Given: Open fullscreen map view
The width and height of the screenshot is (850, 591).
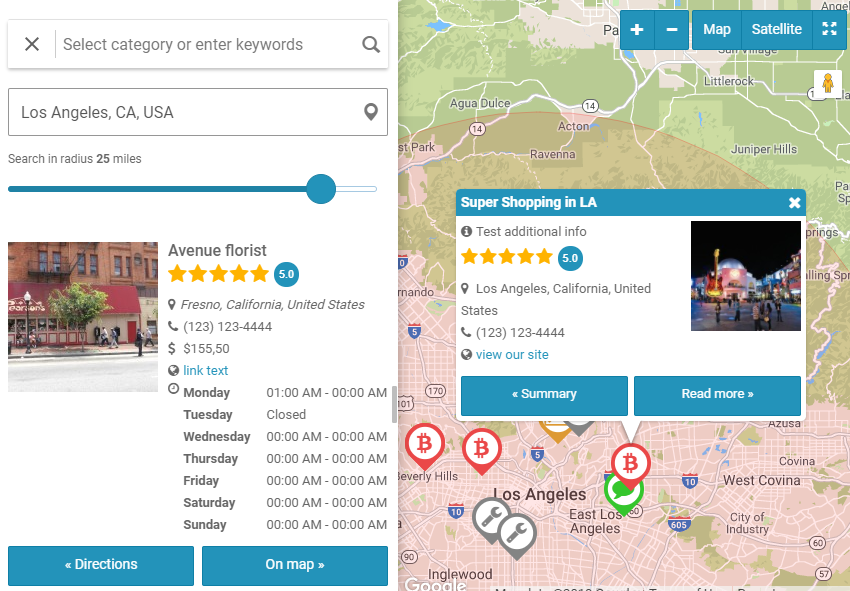Looking at the screenshot, I should click(828, 30).
